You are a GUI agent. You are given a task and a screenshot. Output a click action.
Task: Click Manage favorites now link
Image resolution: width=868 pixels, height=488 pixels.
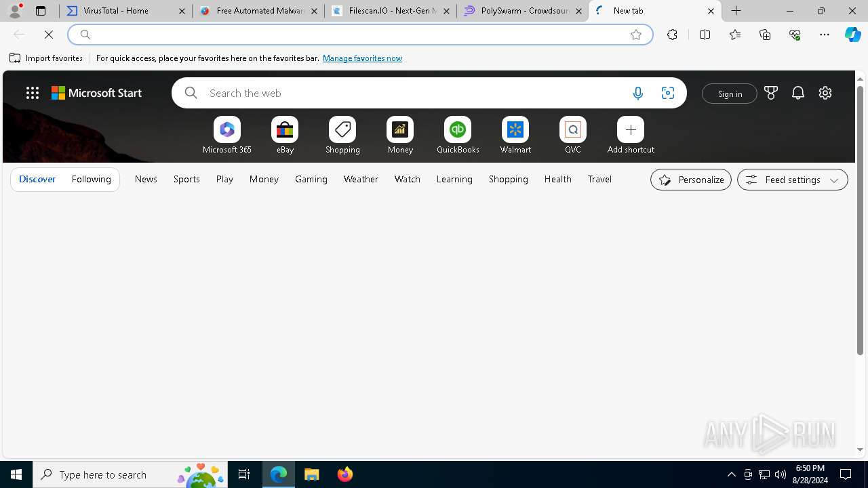coord(362,58)
